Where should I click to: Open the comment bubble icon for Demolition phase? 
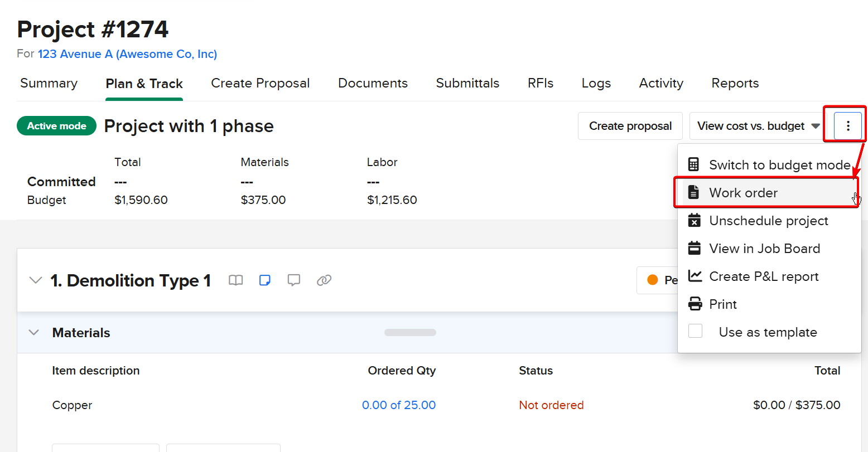[294, 280]
